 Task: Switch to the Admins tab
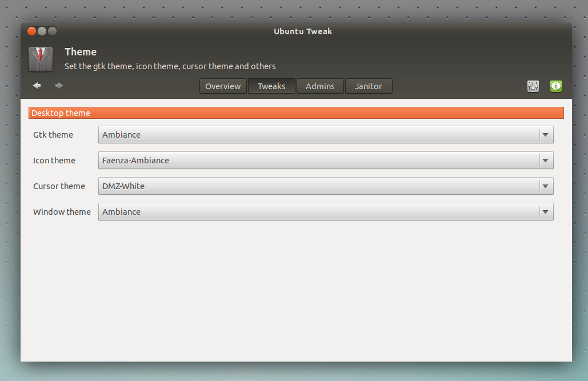coord(320,86)
